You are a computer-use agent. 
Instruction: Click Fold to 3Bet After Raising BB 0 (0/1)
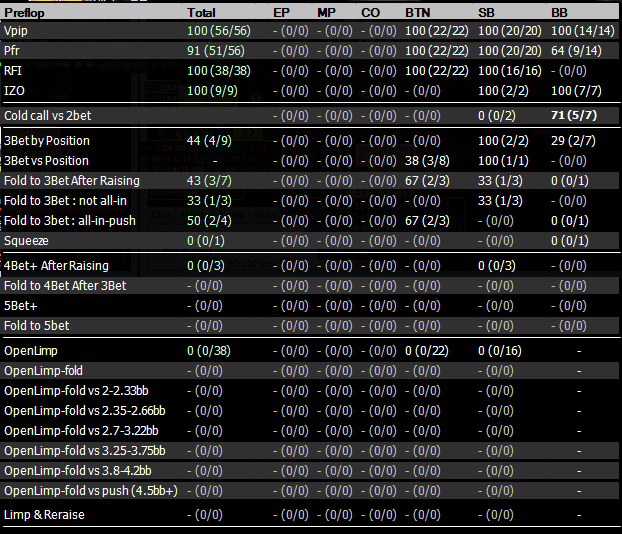coord(570,181)
